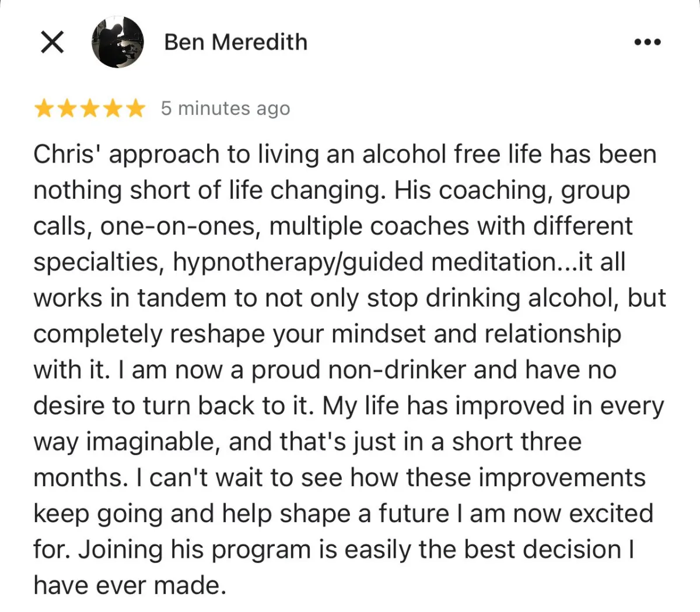Open the three-dot more options menu
Screen dimensions: 700x612
coord(647,42)
